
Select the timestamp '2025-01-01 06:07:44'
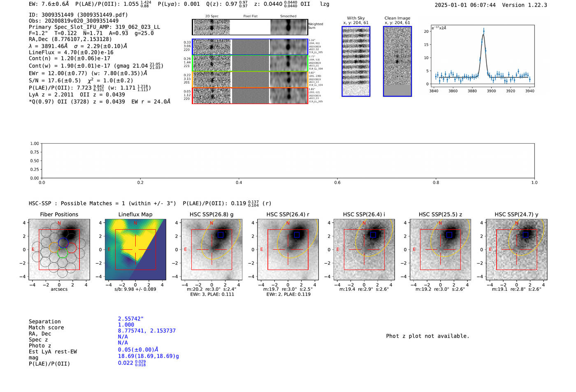[465, 5]
